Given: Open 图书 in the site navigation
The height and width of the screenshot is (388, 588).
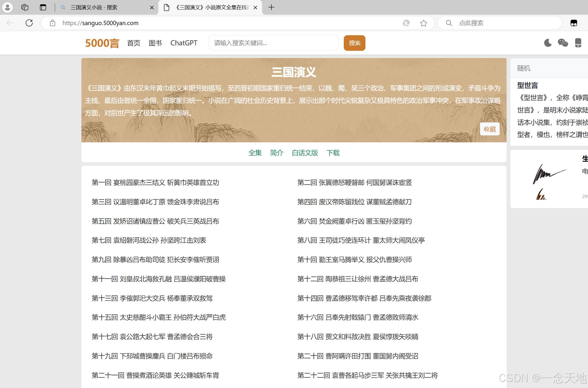Looking at the screenshot, I should pos(155,43).
